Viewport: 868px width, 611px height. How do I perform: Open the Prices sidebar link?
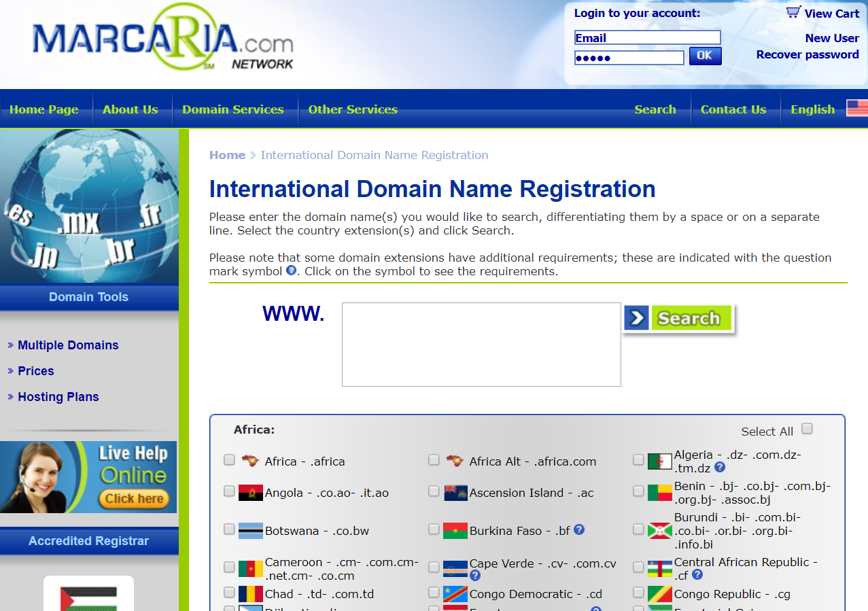[36, 371]
